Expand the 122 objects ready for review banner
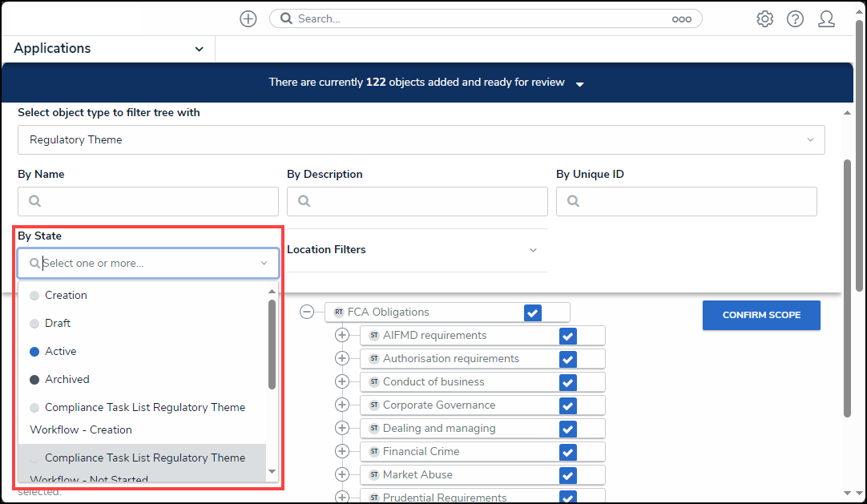Screen dimensions: 867x504 [580, 83]
